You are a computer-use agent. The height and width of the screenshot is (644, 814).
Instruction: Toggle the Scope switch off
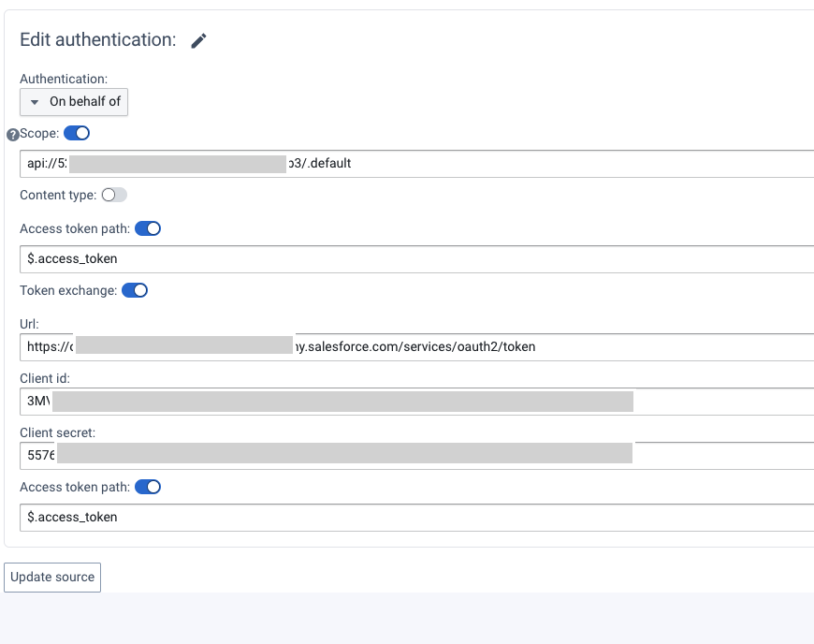click(77, 133)
